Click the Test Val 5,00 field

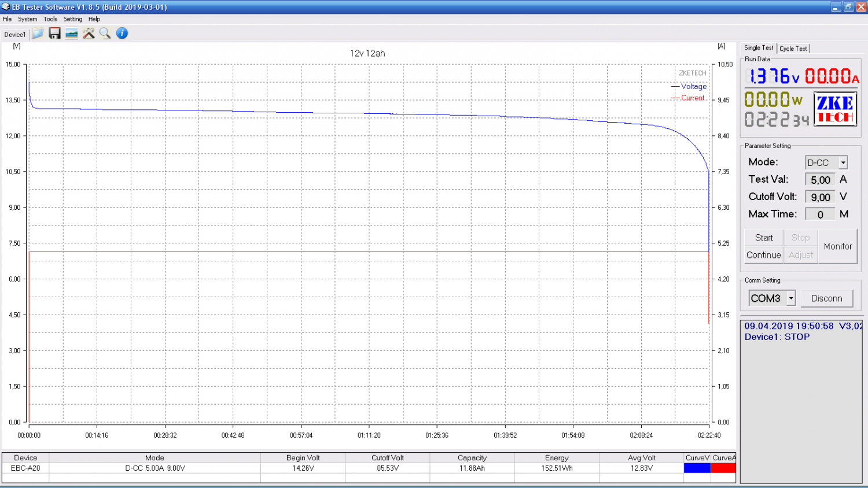click(820, 180)
